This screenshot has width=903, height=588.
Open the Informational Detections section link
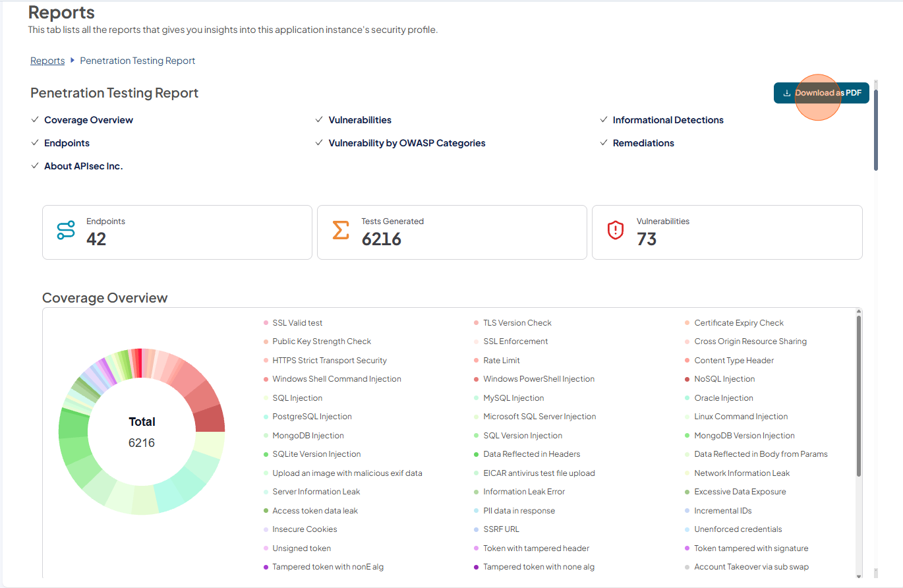click(x=668, y=120)
